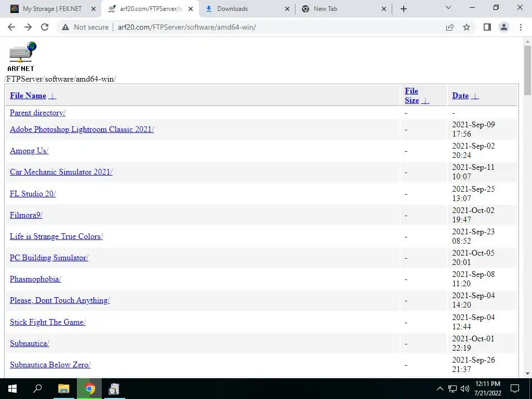Open Chrome's three-dot menu
532x399 pixels.
521,27
